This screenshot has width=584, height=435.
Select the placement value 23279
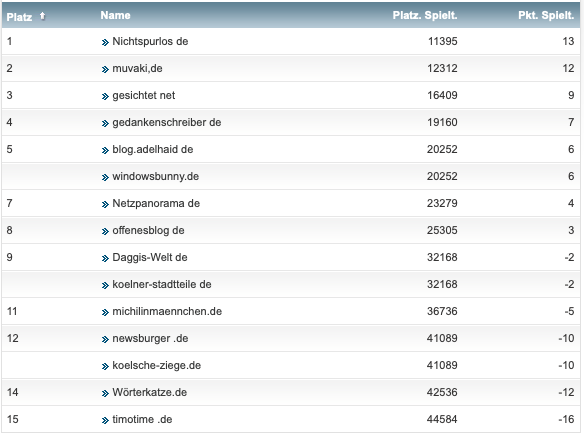(x=442, y=203)
